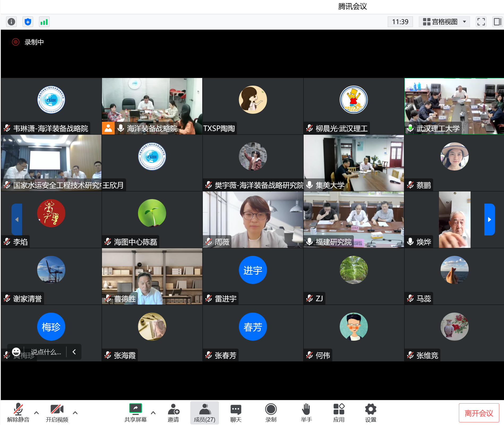The image size is (504, 425).
Task: Click the 离开会议 leave meeting button
Action: coord(479,413)
